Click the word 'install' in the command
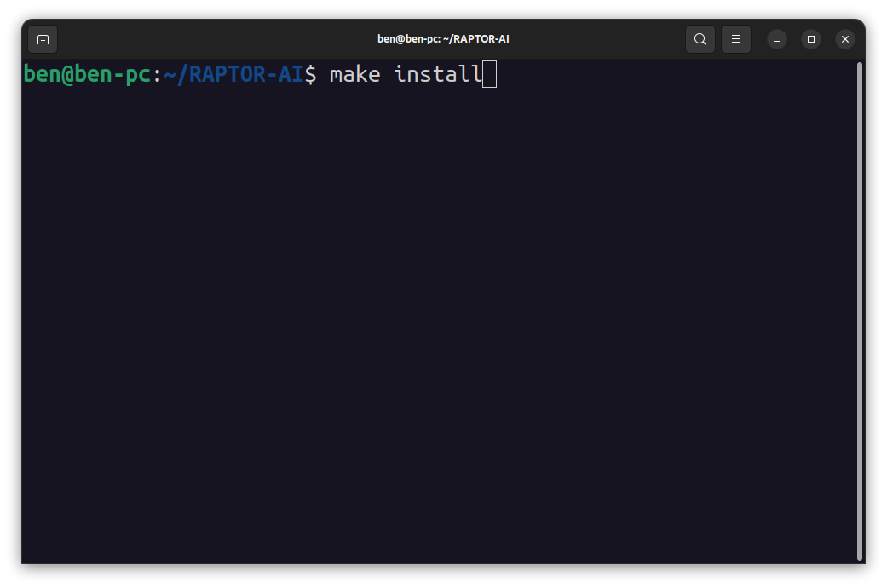Image resolution: width=887 pixels, height=588 pixels. [438, 74]
